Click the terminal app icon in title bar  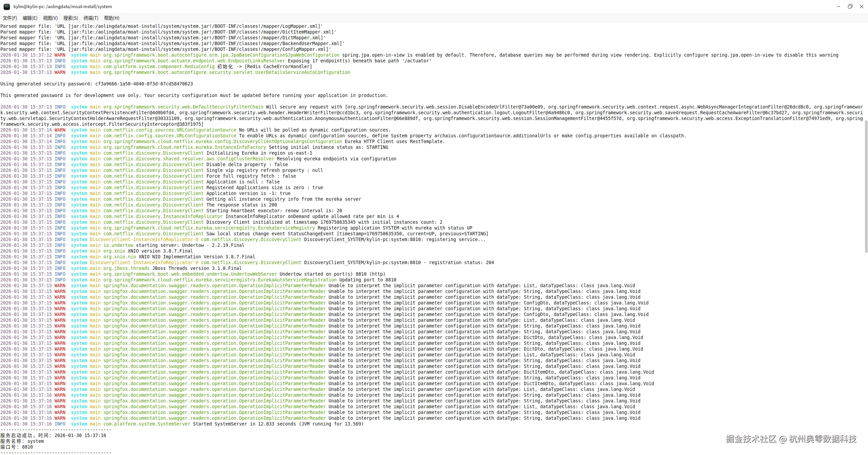pyautogui.click(x=6, y=6)
